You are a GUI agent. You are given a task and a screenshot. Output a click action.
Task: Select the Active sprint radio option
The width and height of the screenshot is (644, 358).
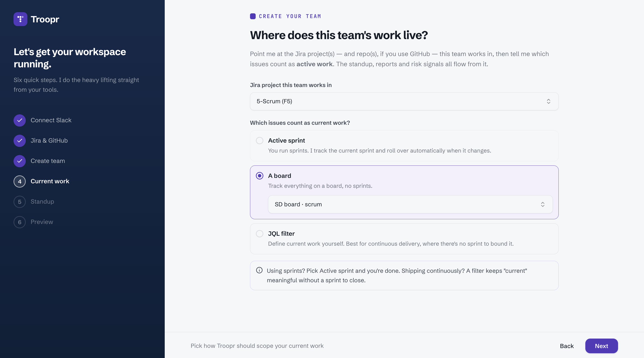click(x=259, y=140)
